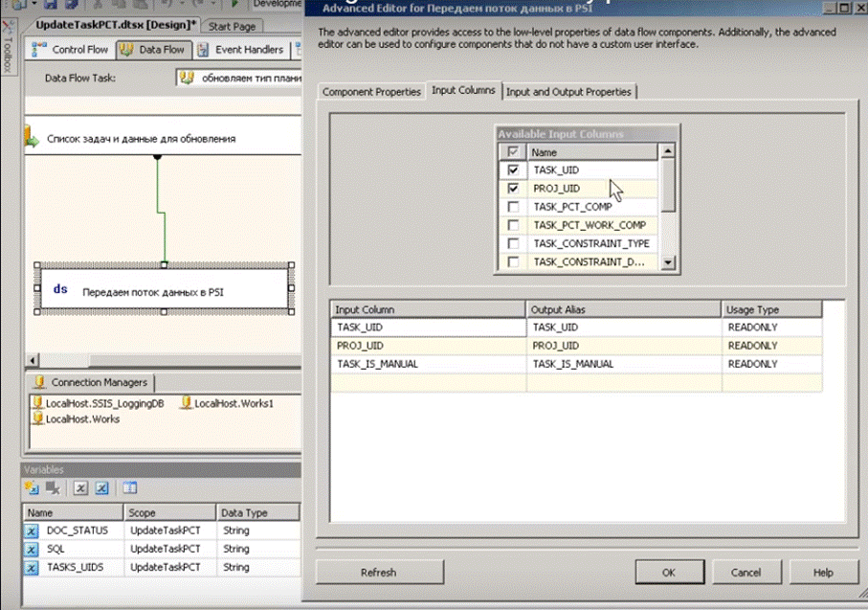Click the Output Alias column header
Viewport: 868px width, 610px height.
point(624,309)
